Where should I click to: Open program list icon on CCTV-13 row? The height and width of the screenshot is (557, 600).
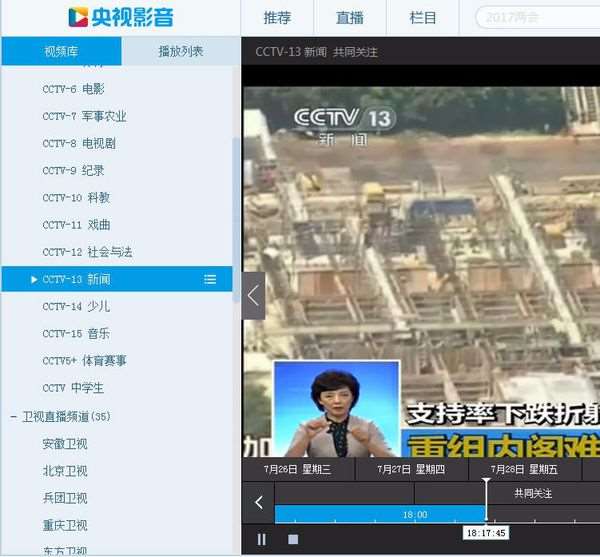[x=210, y=279]
